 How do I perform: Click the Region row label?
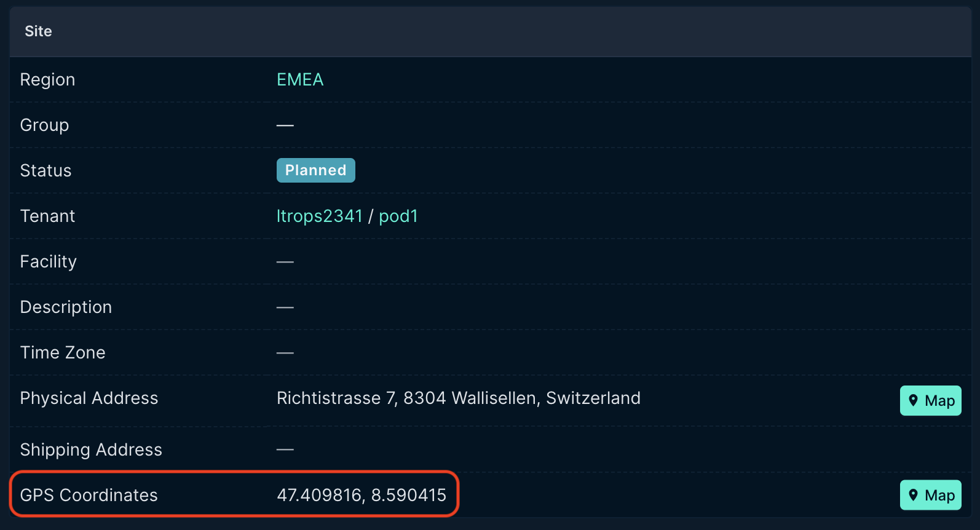tap(47, 80)
